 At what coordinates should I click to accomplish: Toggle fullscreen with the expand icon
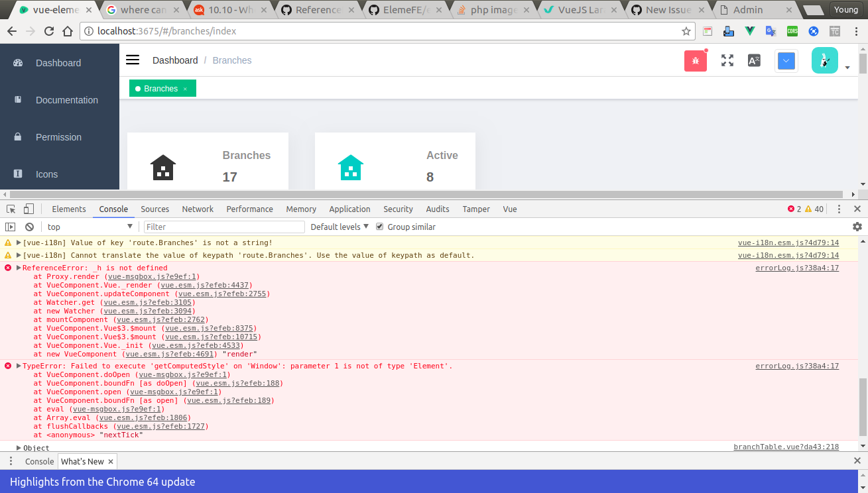(727, 60)
